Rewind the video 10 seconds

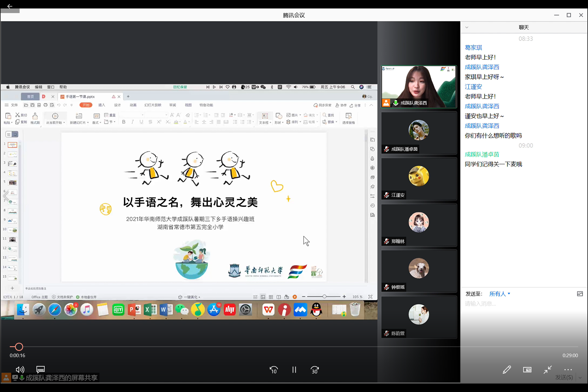click(274, 370)
